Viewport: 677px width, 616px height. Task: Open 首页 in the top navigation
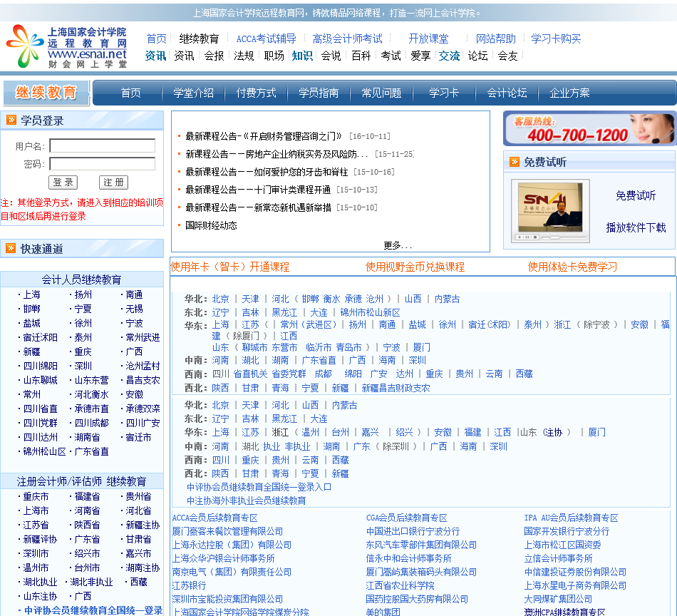pos(156,39)
